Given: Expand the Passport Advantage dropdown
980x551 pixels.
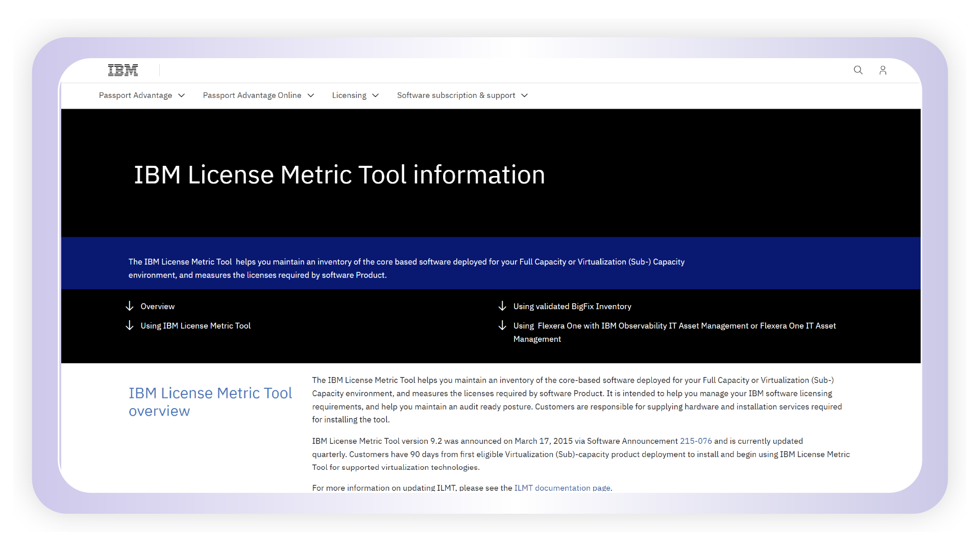Looking at the screenshot, I should tap(182, 95).
